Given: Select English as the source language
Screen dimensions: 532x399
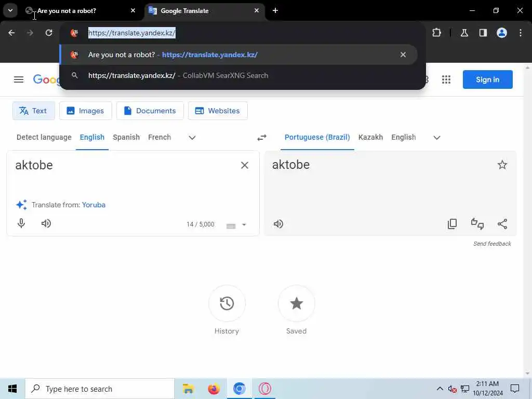Looking at the screenshot, I should pyautogui.click(x=92, y=137).
